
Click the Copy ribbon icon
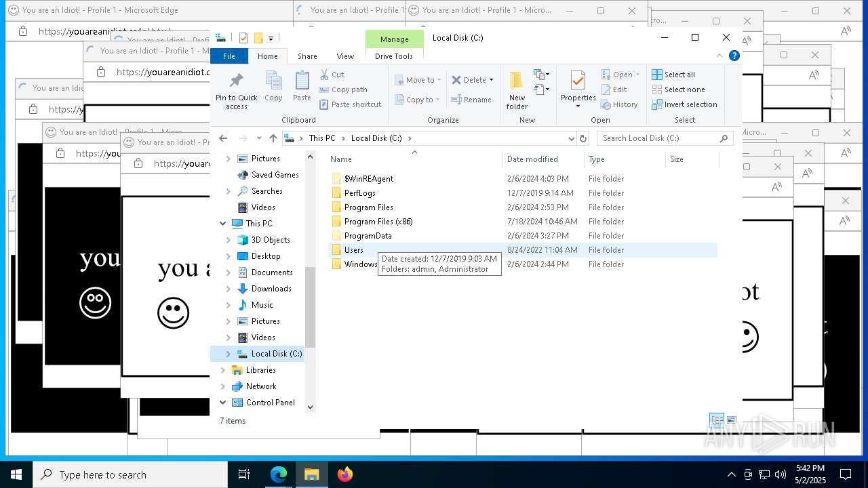click(273, 86)
